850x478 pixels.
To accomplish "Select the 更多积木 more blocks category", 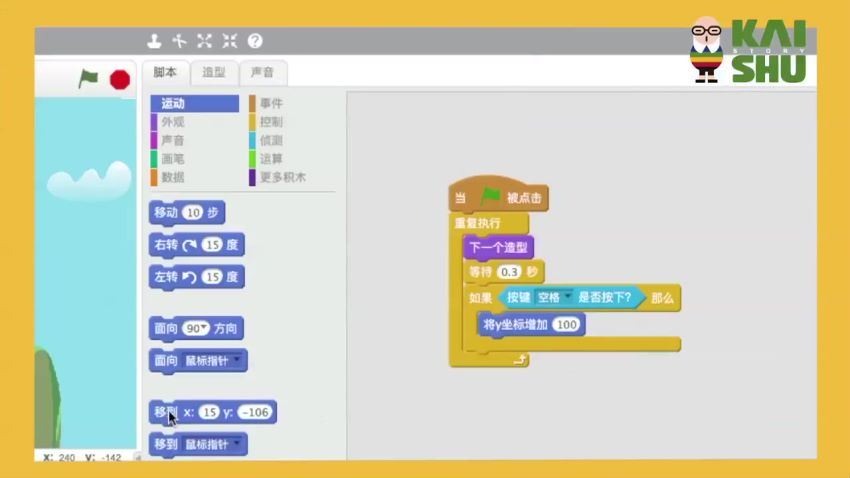I will click(283, 177).
